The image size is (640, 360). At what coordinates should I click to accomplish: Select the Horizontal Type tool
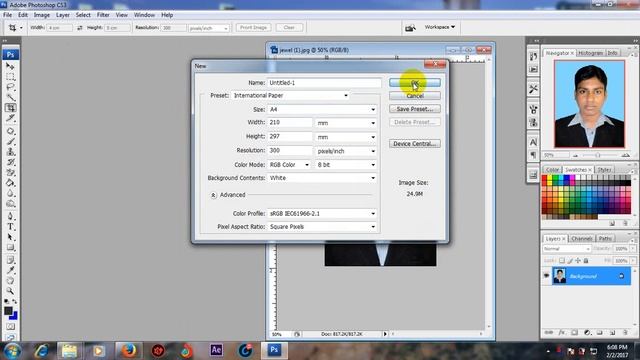click(11, 227)
